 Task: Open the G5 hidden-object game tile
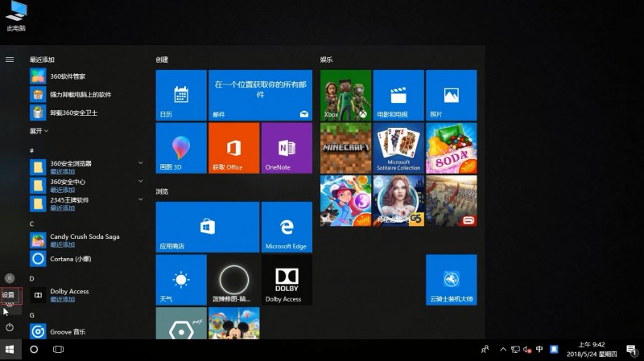click(398, 201)
